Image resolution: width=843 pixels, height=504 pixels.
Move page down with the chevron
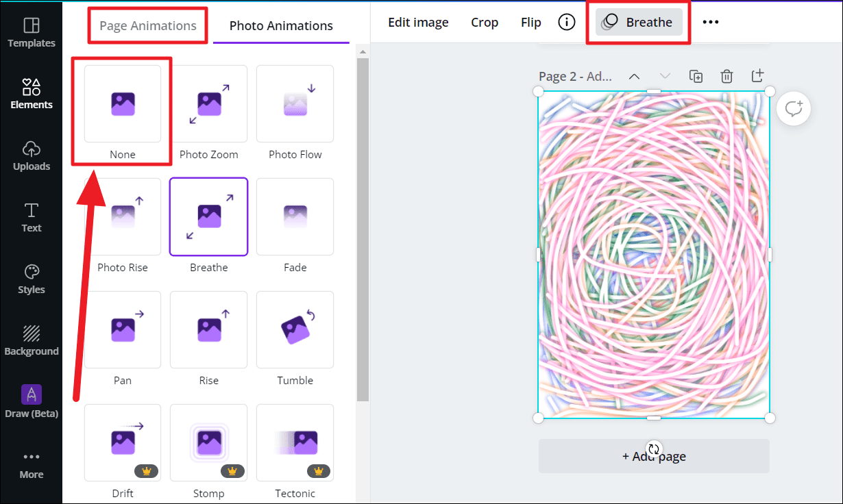(x=665, y=76)
